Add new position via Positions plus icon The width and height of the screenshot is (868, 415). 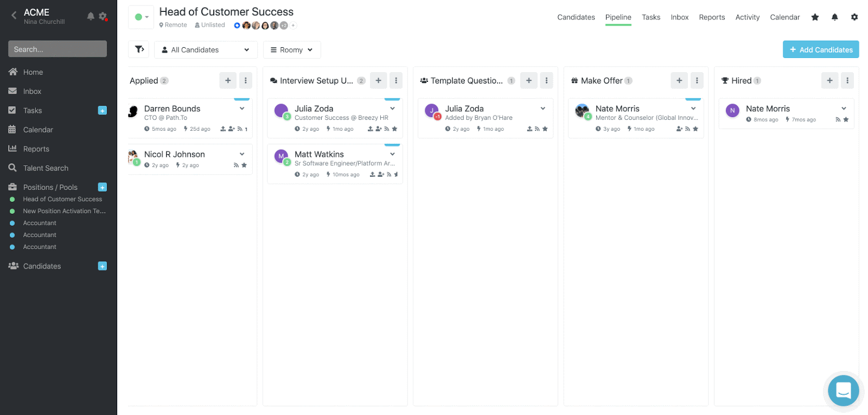point(102,187)
